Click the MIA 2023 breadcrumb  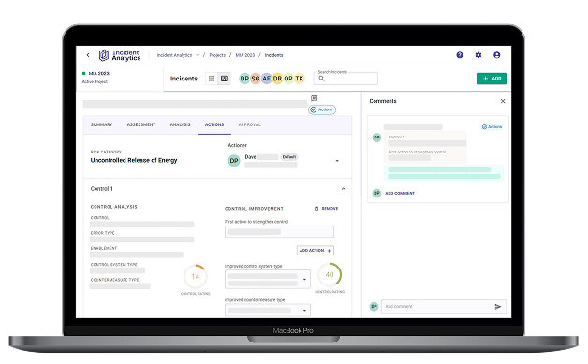[245, 55]
